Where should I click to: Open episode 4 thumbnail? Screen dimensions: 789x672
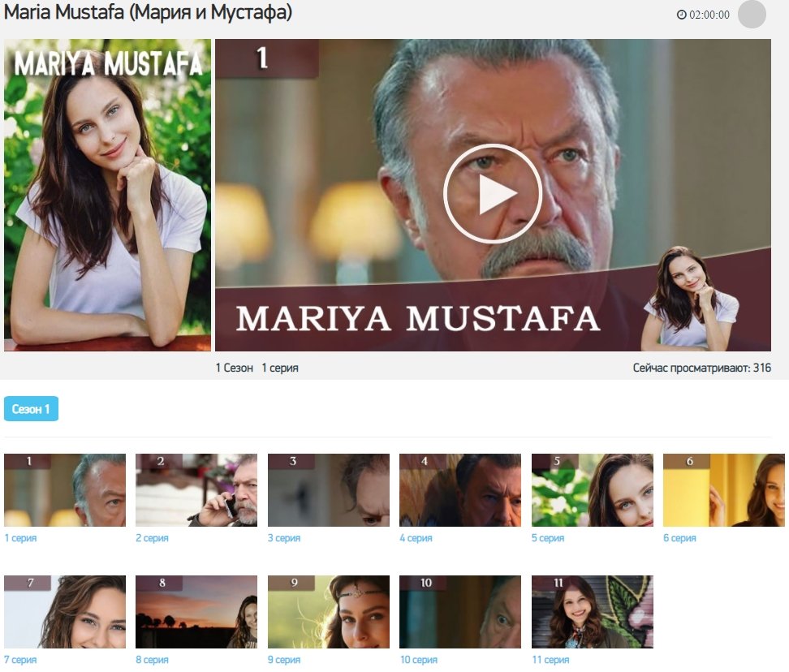point(460,490)
